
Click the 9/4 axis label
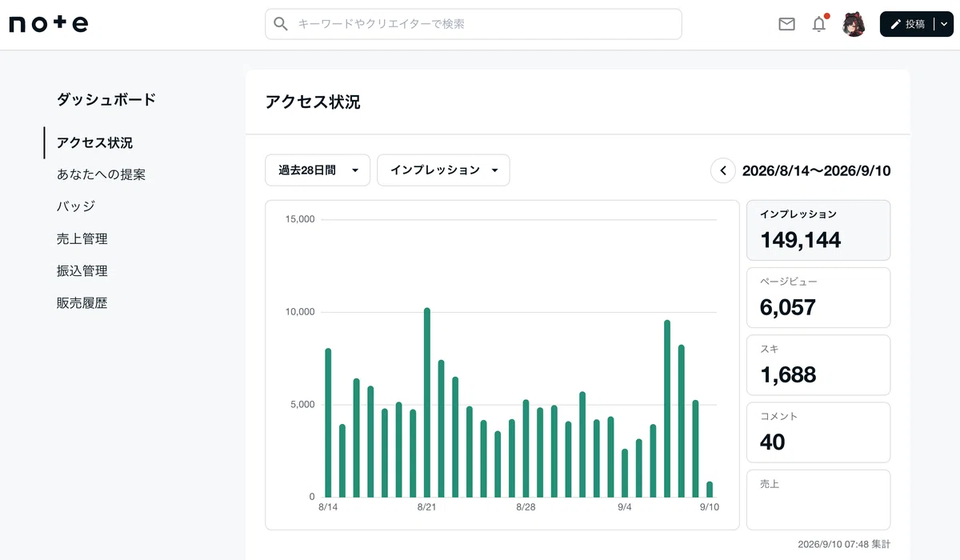[x=625, y=507]
